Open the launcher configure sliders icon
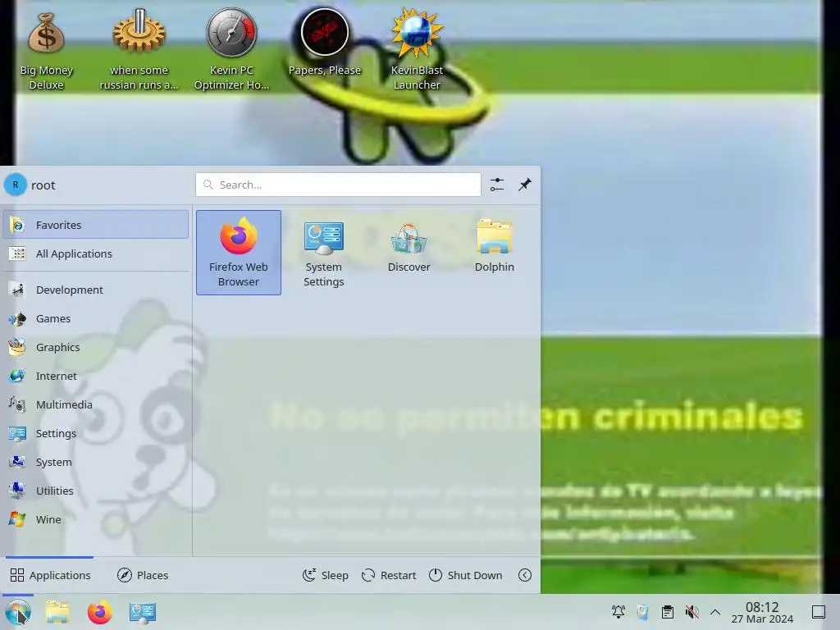This screenshot has width=840, height=630. [497, 185]
